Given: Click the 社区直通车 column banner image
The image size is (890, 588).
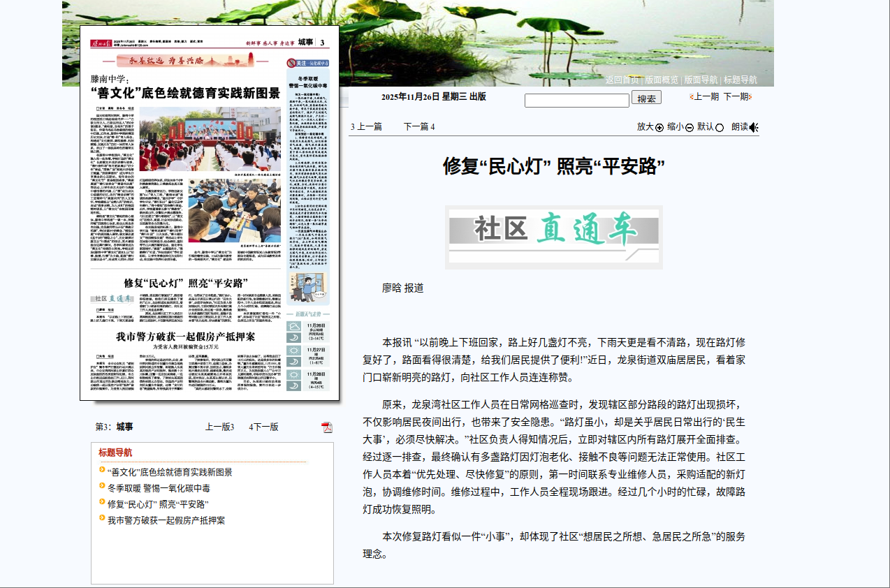Looking at the screenshot, I should click(553, 237).
